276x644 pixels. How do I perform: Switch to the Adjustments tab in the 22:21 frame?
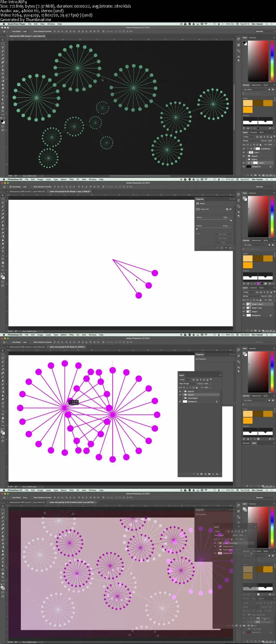(x=256, y=240)
